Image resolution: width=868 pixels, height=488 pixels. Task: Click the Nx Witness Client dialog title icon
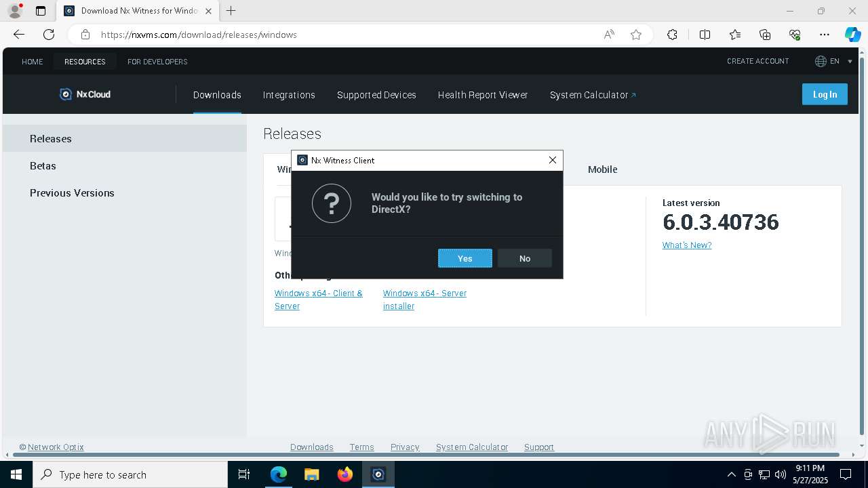click(302, 160)
